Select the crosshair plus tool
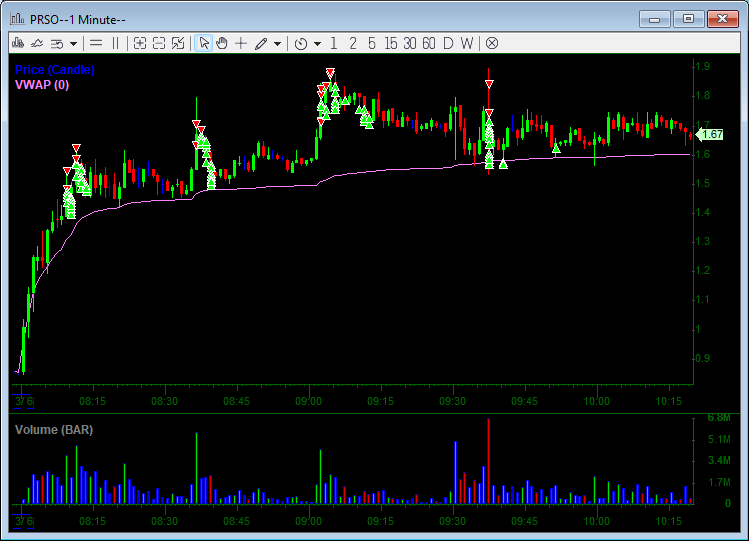 [241, 43]
